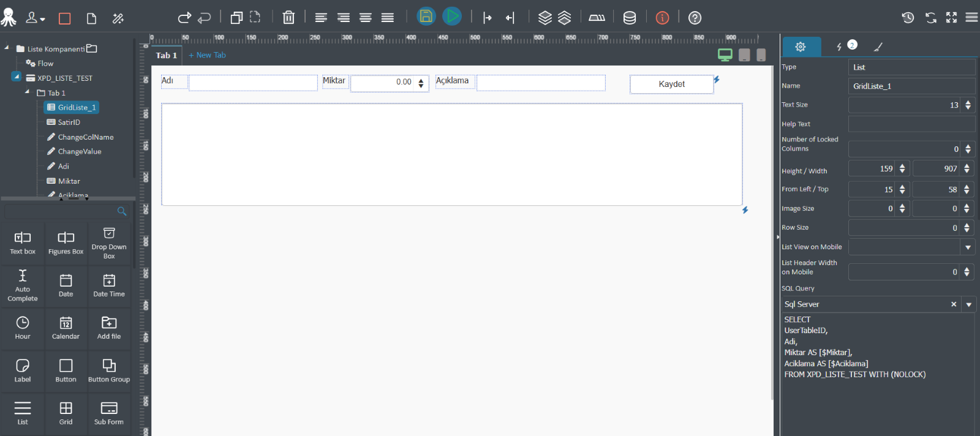Screen dimensions: 980x436
Task: Click into the Help Text field
Action: (911, 124)
